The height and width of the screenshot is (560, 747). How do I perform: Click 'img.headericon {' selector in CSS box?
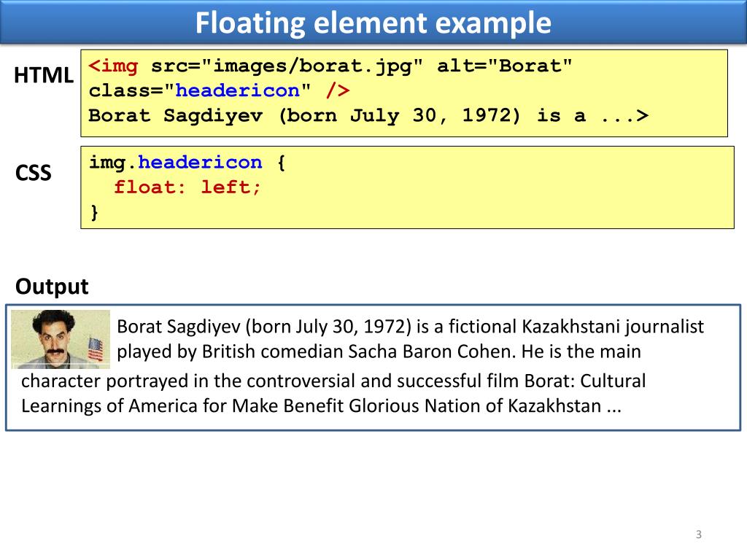pyautogui.click(x=187, y=163)
